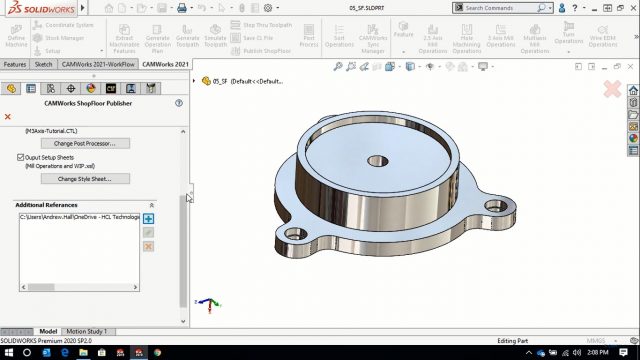
Task: Click the Zoom to Area view icon
Action: pos(351,67)
